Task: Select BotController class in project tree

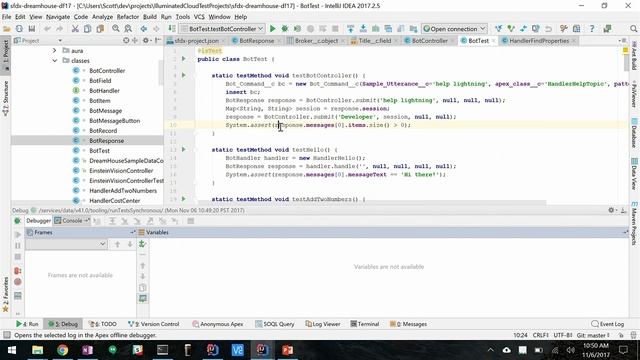Action: coord(107,71)
